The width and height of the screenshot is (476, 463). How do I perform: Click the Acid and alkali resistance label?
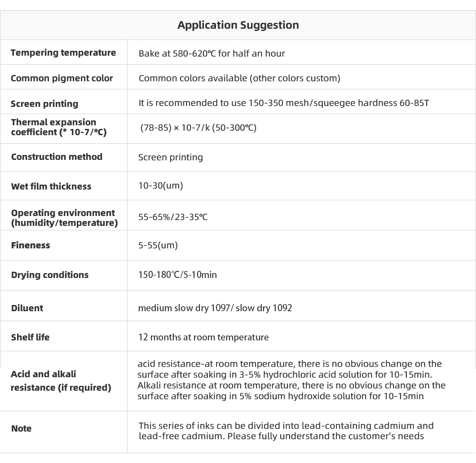pos(61,381)
